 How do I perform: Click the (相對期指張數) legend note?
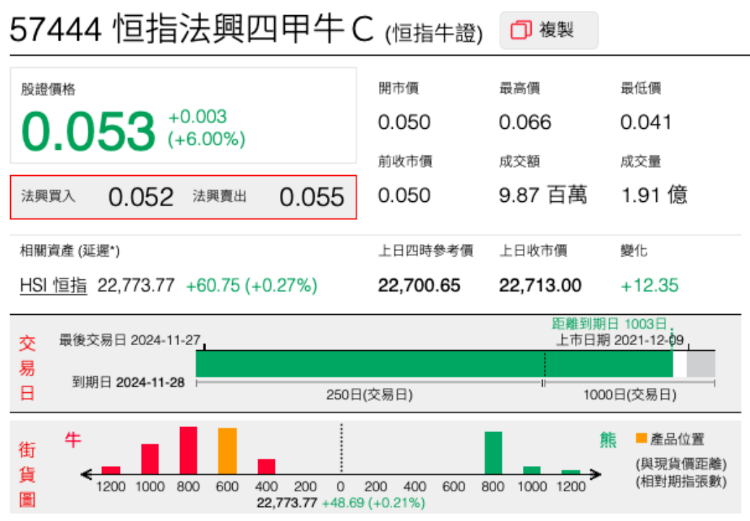coord(681,481)
